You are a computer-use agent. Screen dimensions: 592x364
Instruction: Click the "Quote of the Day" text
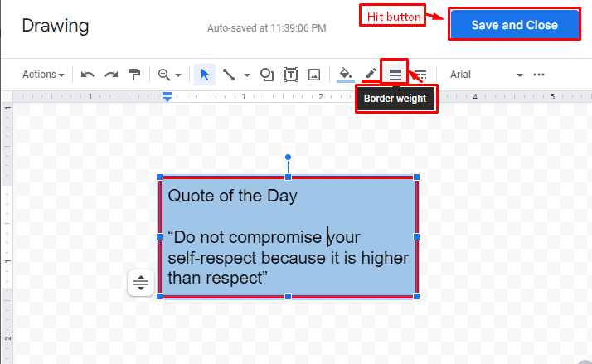232,196
